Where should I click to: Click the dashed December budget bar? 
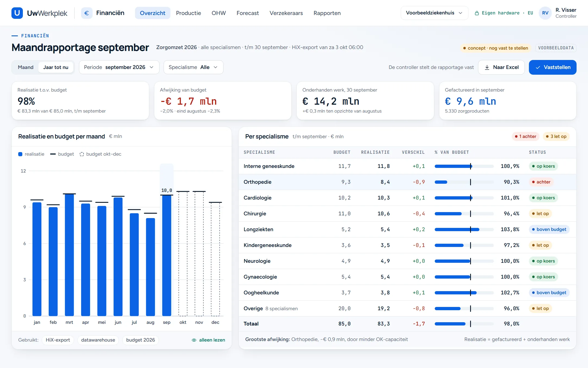[x=215, y=259]
